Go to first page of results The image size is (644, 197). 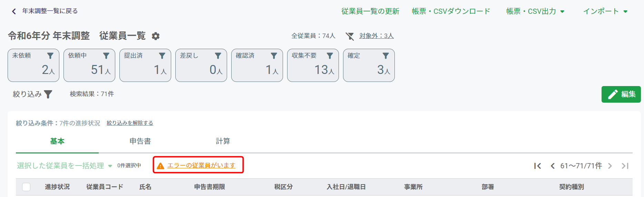point(537,166)
